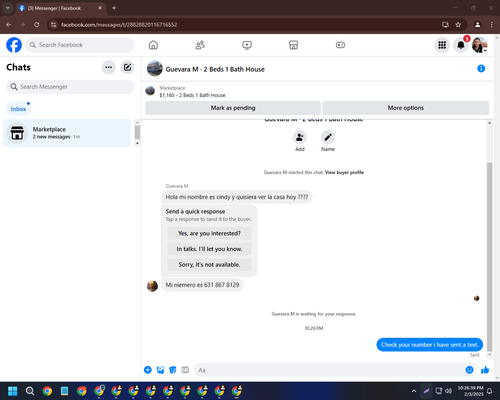
Task: Click Mark as pending button
Action: [x=233, y=108]
